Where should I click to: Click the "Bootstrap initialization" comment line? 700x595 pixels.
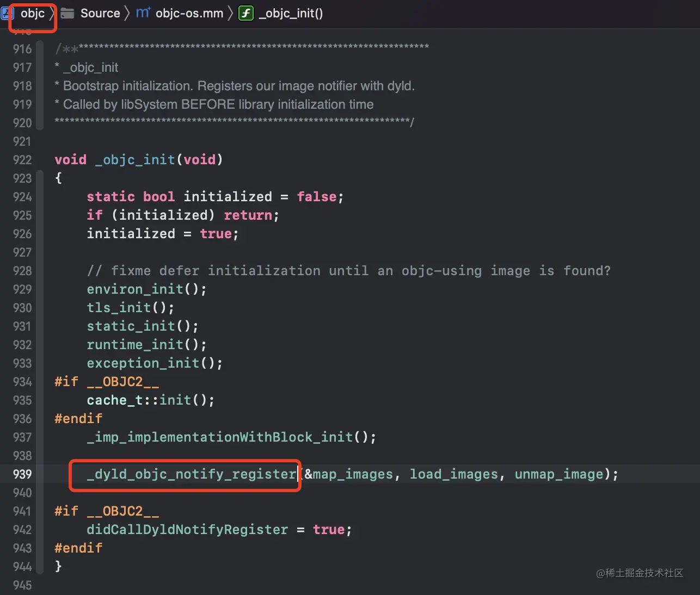click(x=235, y=86)
